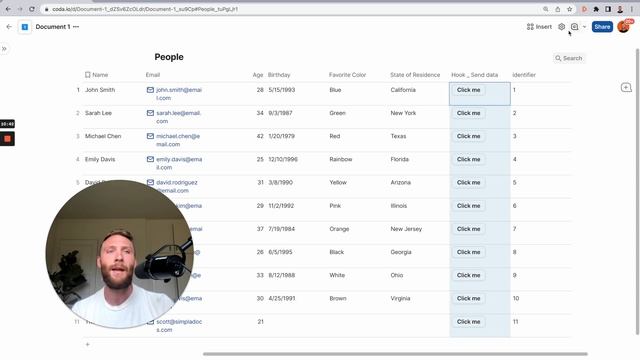Click the Insert button
640x360 pixels.
click(539, 27)
